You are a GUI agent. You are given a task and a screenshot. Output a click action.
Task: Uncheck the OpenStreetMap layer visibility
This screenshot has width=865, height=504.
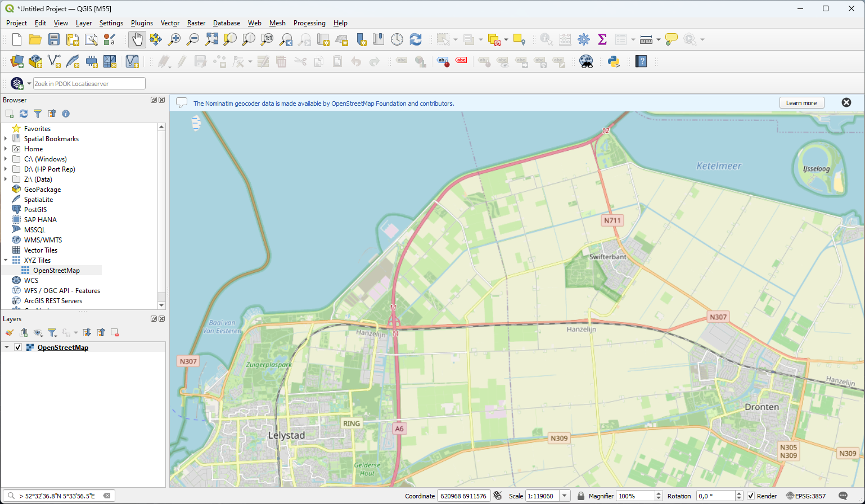pos(19,347)
